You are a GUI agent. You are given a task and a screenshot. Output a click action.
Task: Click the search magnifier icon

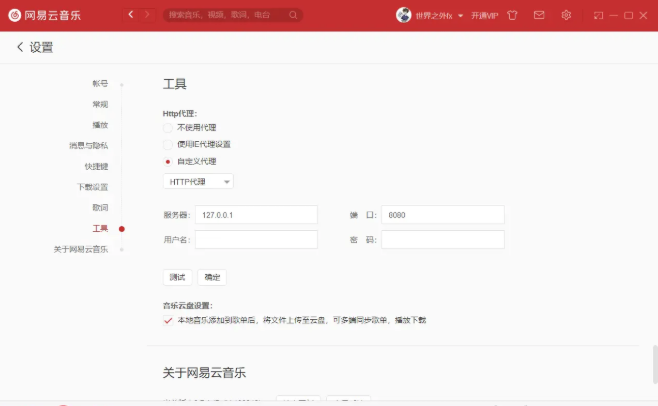point(293,15)
